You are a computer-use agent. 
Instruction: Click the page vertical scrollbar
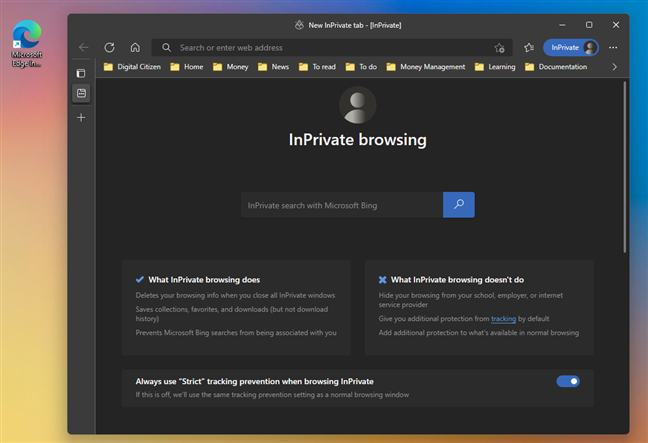(624, 167)
